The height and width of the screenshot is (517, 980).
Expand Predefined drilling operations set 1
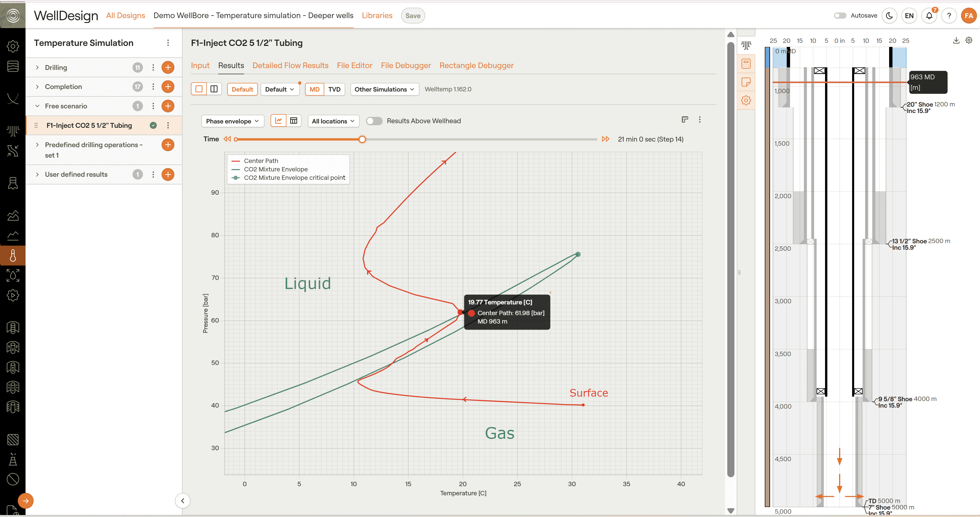[37, 145]
